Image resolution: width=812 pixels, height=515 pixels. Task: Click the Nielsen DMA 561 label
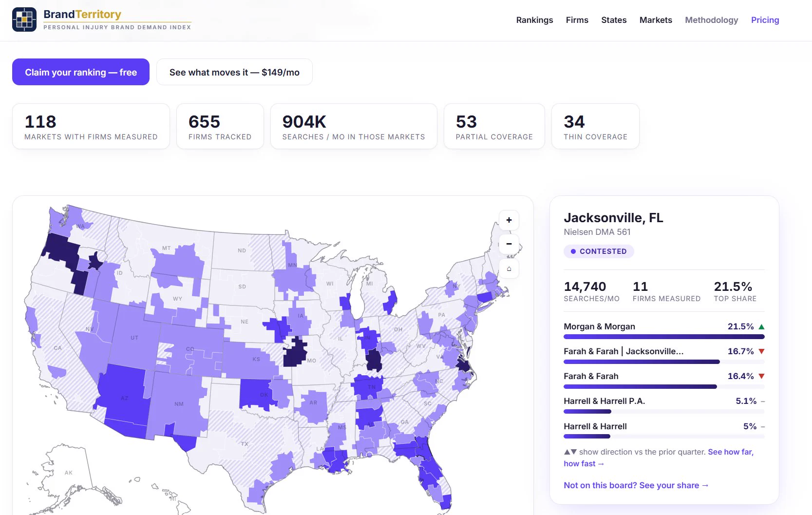tap(597, 232)
